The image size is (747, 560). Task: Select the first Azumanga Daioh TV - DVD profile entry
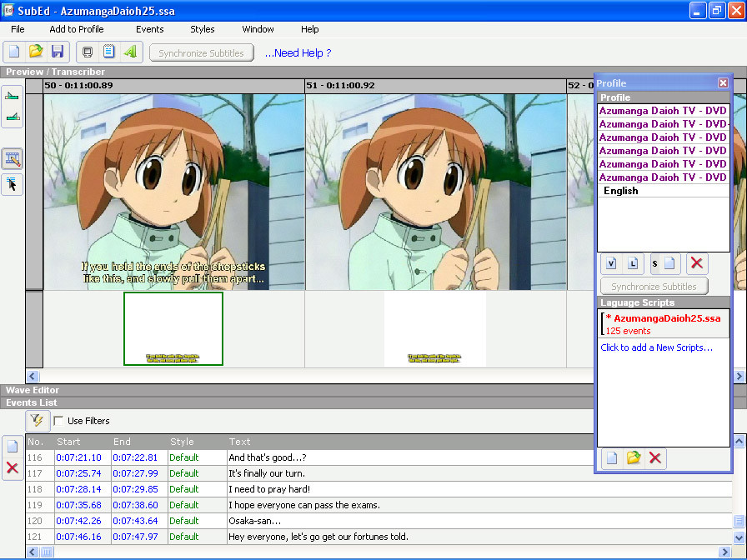click(663, 111)
